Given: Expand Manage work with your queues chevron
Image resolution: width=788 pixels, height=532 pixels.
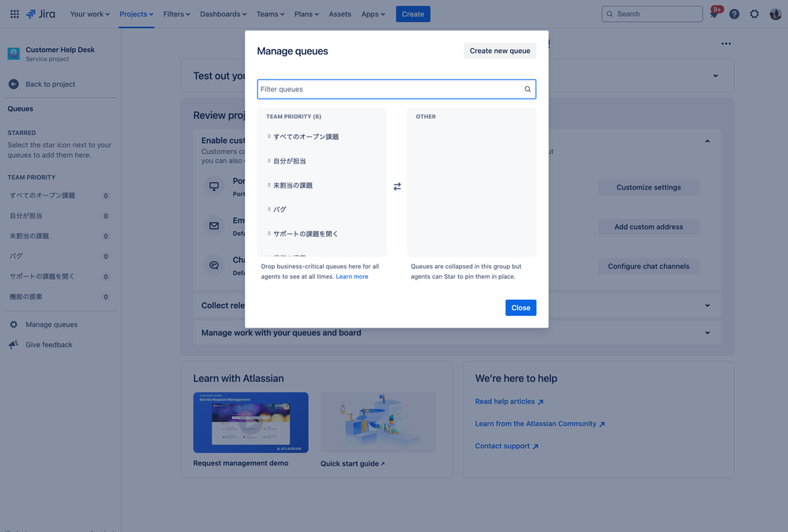Looking at the screenshot, I should coord(707,332).
